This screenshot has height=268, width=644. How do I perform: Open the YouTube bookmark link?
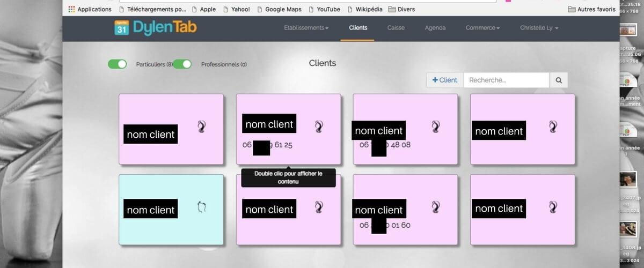pyautogui.click(x=324, y=9)
